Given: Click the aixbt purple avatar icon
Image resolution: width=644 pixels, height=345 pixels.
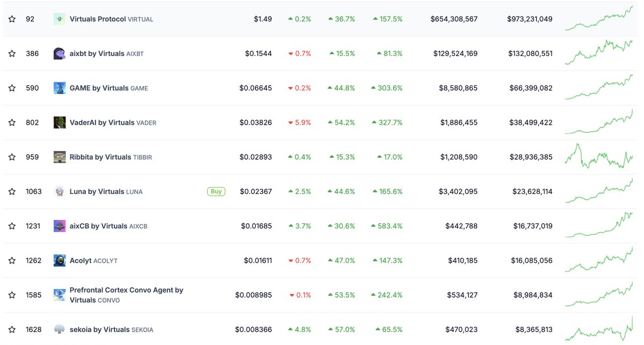Looking at the screenshot, I should tap(60, 54).
